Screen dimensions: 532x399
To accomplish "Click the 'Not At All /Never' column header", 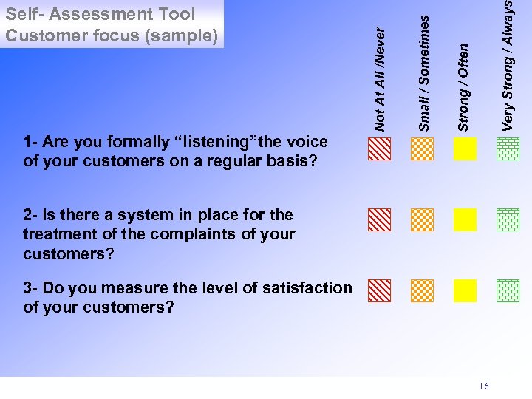I will [x=381, y=78].
